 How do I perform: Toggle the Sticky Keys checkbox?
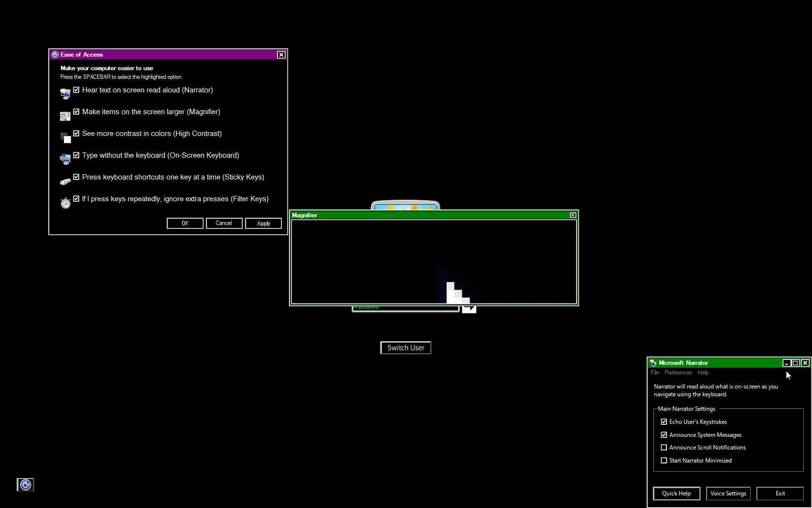(76, 177)
